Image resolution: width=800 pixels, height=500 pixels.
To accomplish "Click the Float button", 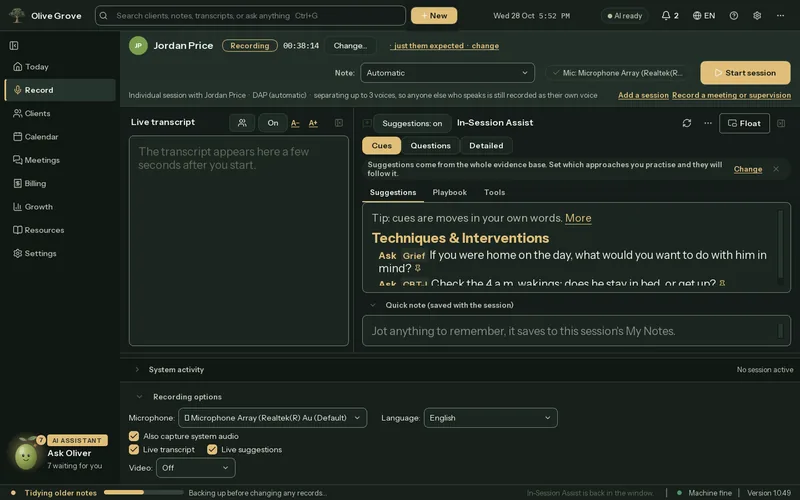I will [744, 123].
